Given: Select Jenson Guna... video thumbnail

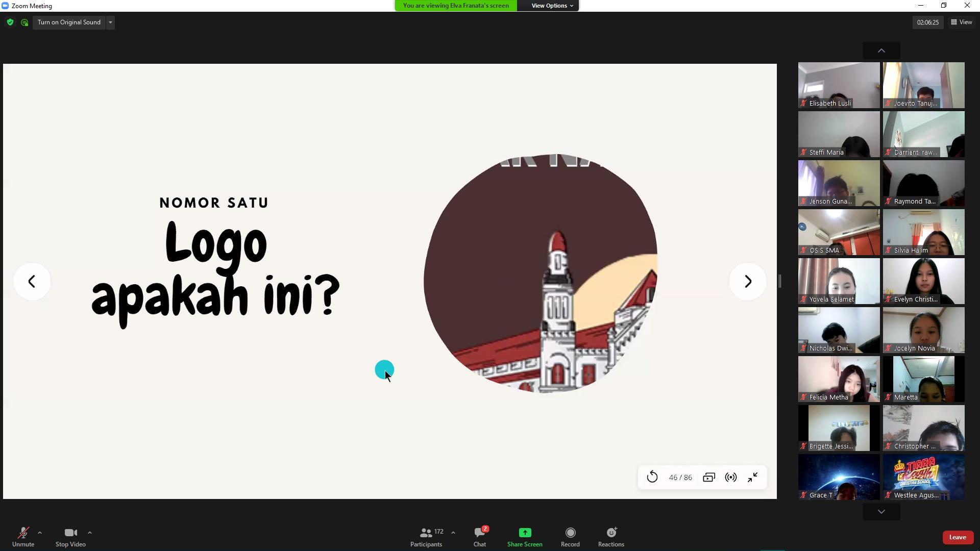Looking at the screenshot, I should coord(839,183).
